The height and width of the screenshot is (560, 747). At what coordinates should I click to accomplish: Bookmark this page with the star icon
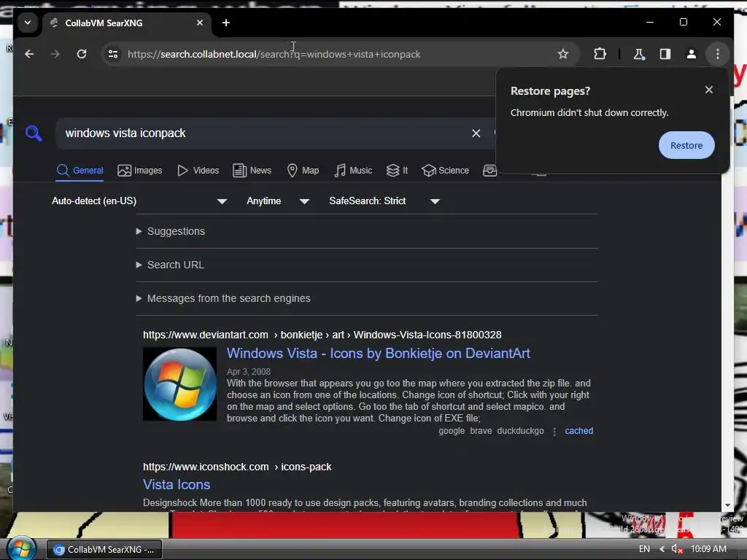click(x=563, y=54)
